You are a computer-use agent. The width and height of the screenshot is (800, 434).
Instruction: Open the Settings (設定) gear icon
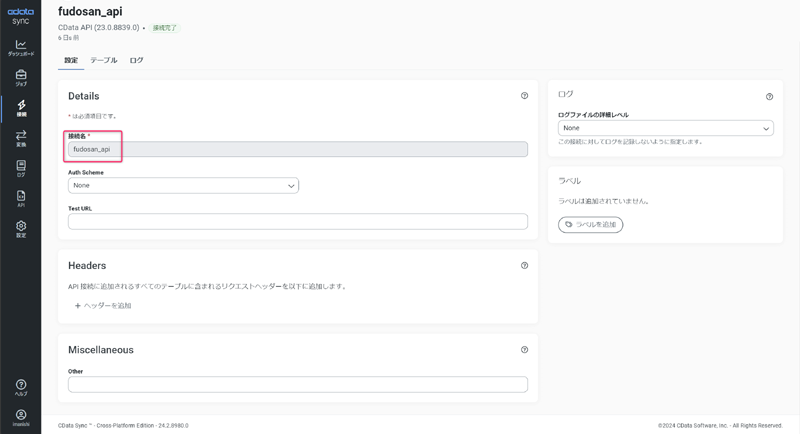[21, 229]
